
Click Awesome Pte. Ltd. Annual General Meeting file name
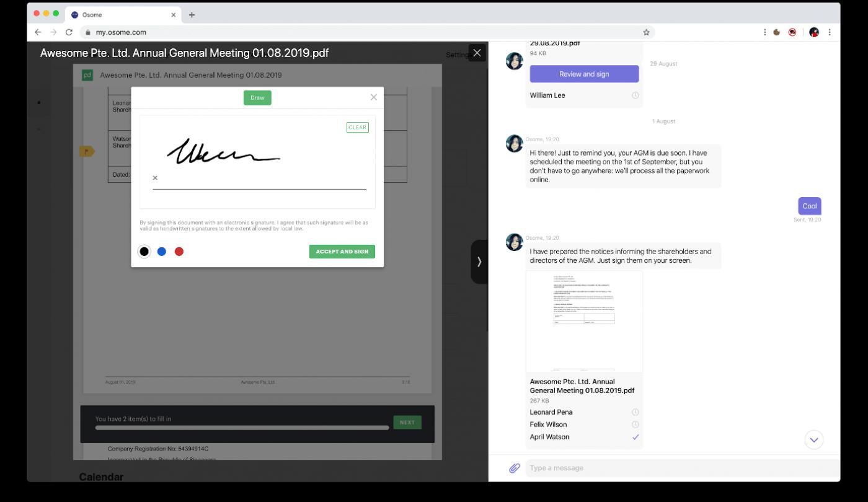click(x=582, y=386)
